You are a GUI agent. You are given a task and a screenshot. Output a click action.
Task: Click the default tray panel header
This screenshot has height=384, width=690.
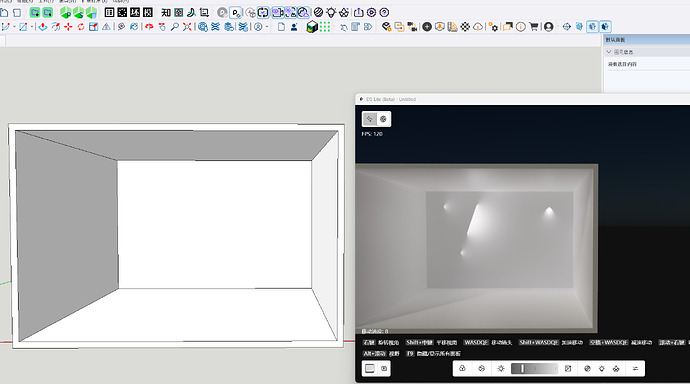(646, 40)
